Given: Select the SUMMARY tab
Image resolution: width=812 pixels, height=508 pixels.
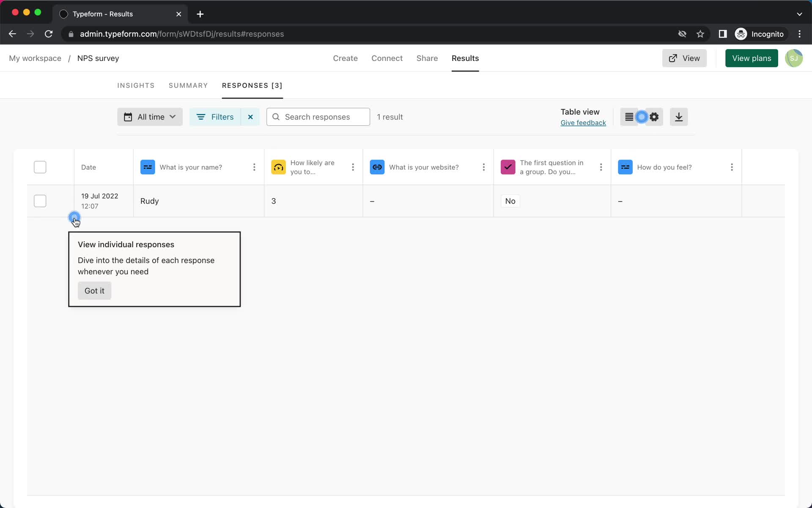Looking at the screenshot, I should coord(188,85).
